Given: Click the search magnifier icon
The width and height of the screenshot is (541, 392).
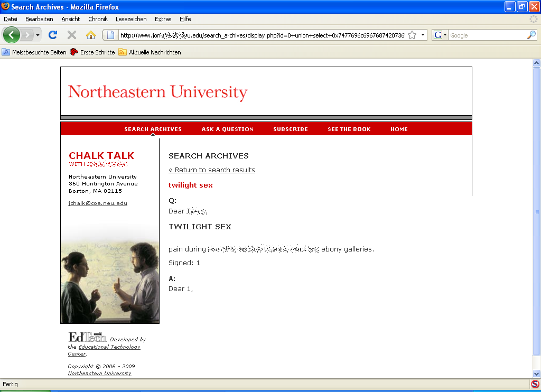Looking at the screenshot, I should pyautogui.click(x=531, y=35).
